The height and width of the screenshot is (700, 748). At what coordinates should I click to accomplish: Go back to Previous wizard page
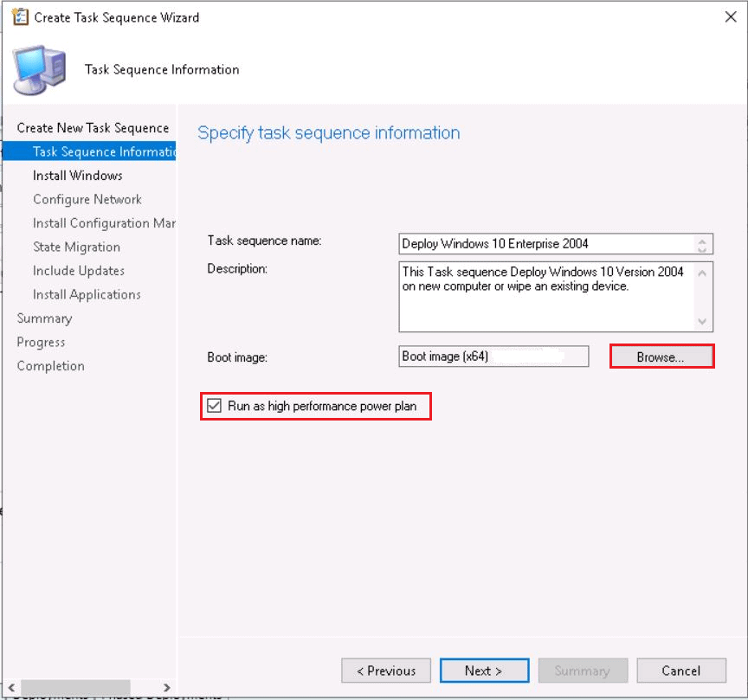386,671
